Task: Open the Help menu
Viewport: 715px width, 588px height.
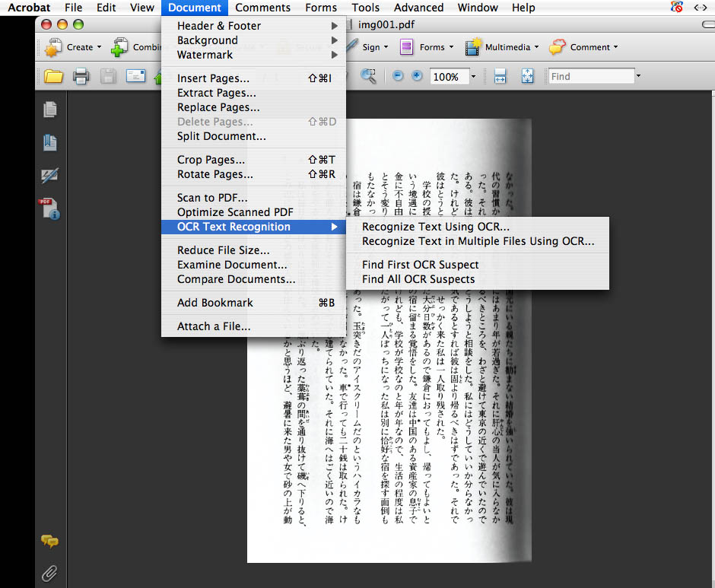Action: (523, 8)
